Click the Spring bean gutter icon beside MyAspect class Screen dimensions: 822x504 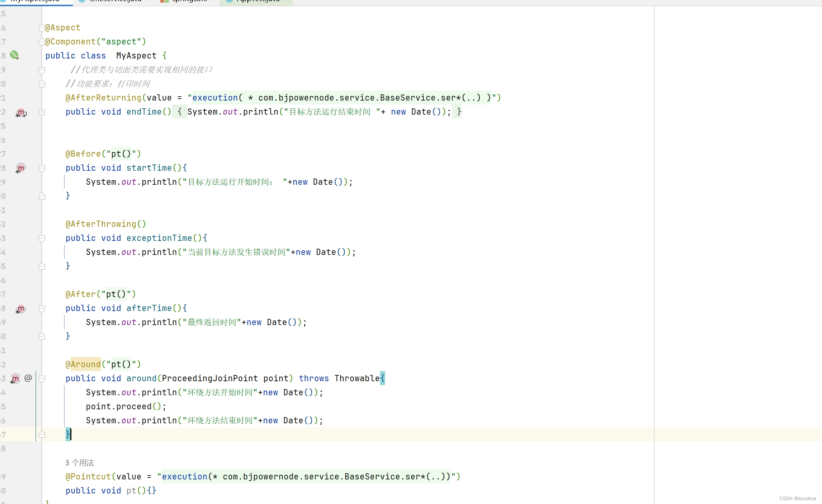pos(14,55)
